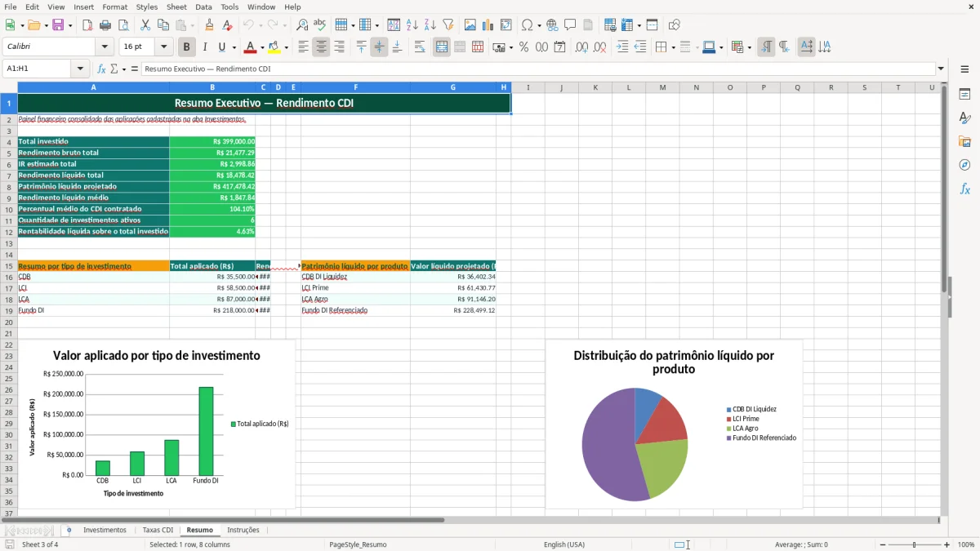Expand the formula bar arrow
The height and width of the screenshot is (551, 980).
tap(941, 69)
